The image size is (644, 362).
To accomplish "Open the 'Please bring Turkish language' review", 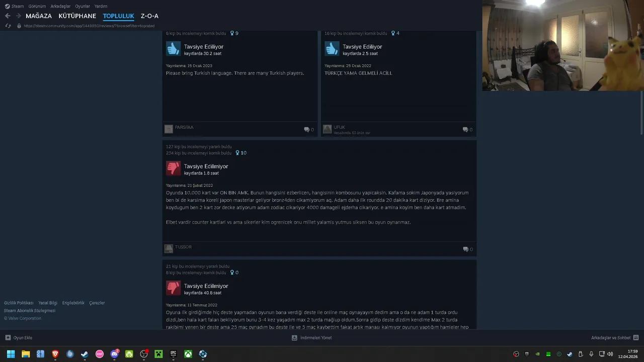I will (235, 73).
